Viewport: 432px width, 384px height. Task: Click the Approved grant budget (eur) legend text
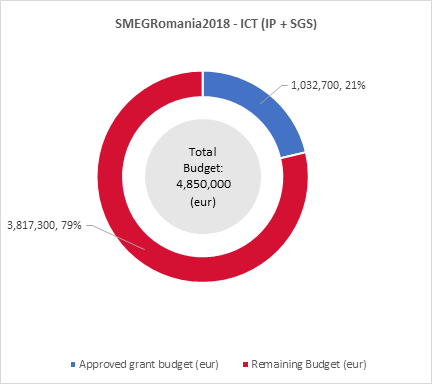pos(149,364)
